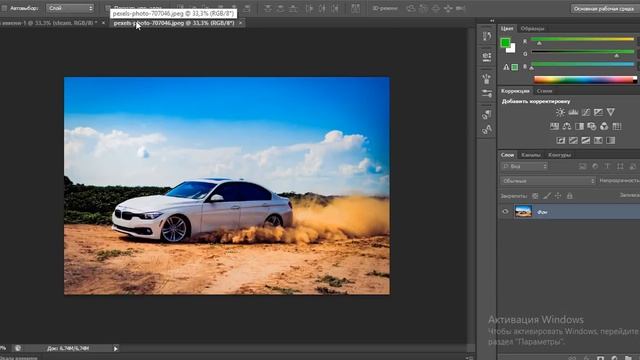Add a Vibrance adjustment layer

(x=611, y=112)
